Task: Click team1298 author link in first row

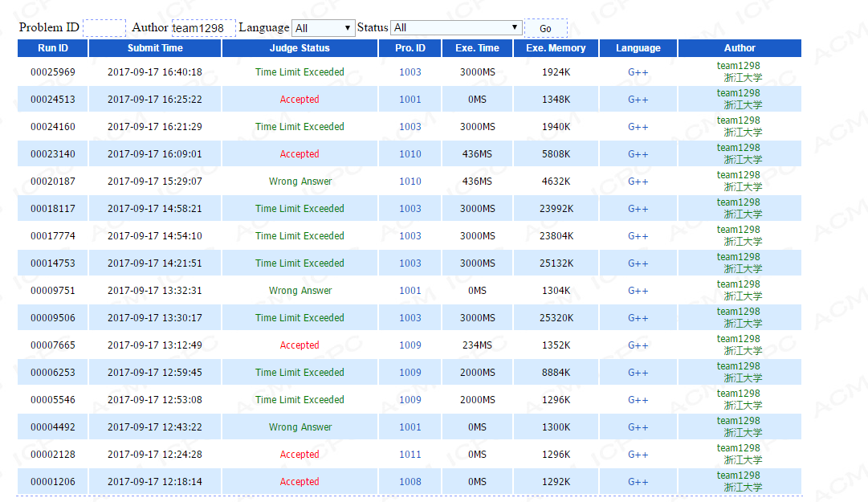Action: tap(738, 66)
